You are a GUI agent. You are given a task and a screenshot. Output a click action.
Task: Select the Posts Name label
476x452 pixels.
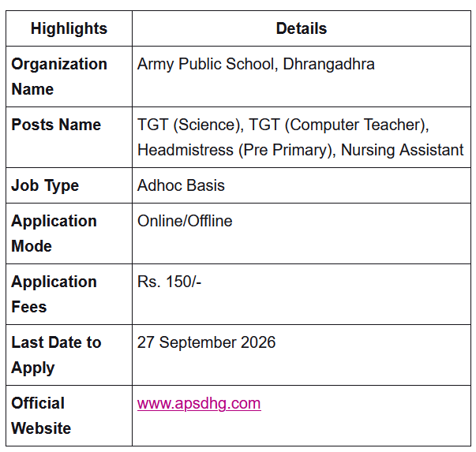(56, 125)
